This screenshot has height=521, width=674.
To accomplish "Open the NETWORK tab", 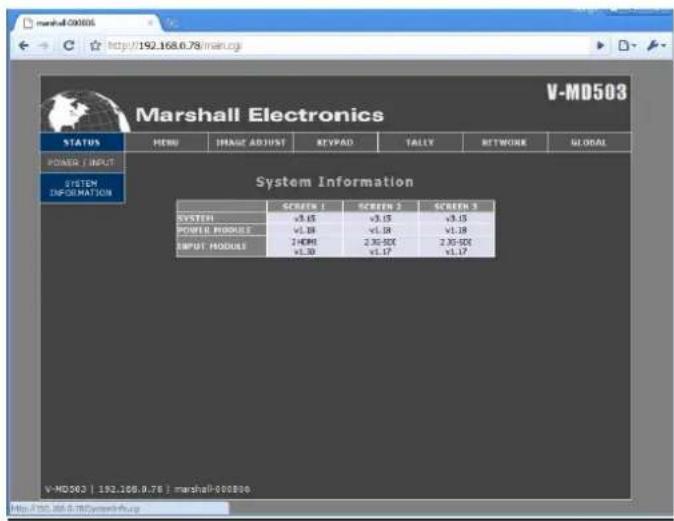I will [x=505, y=142].
